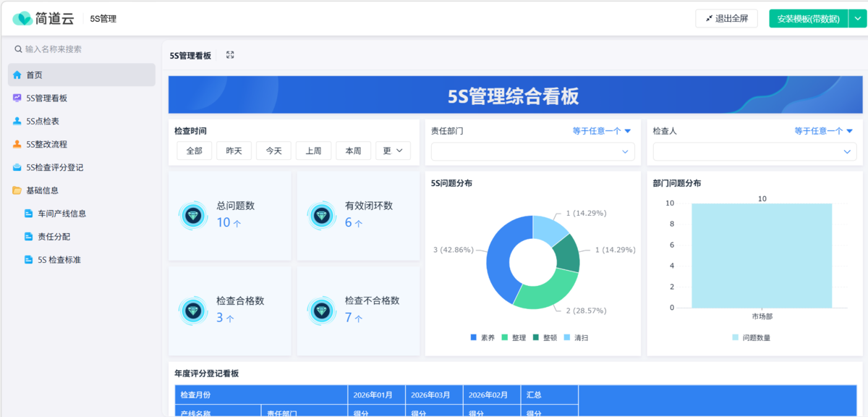Click the folder icon beside 基础信息
This screenshot has width=868, height=417.
[x=17, y=190]
